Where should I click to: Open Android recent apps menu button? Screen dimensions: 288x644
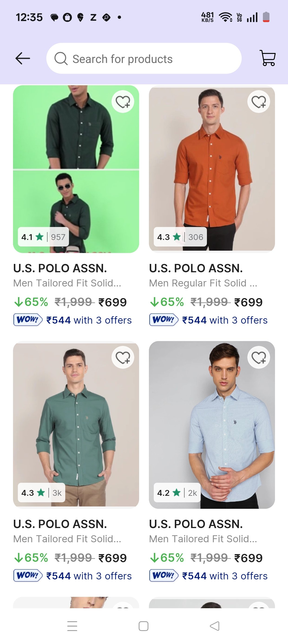pyautogui.click(x=72, y=626)
